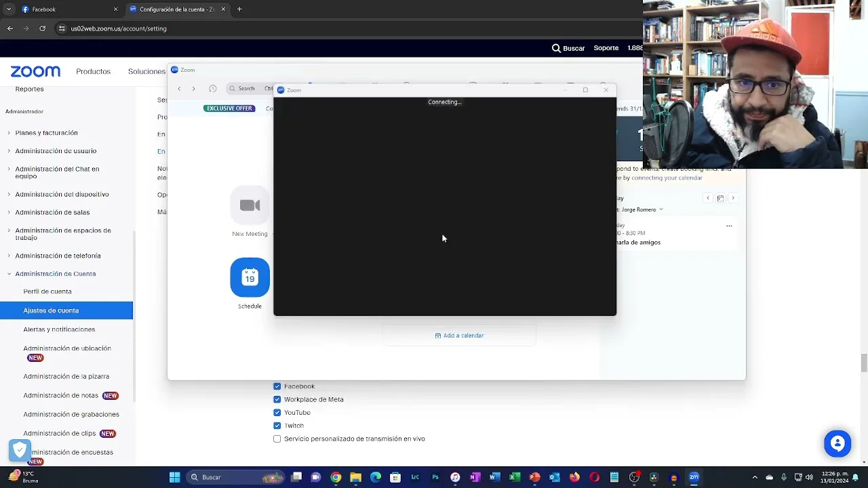Open the calendar today view icon
The width and height of the screenshot is (868, 488).
coord(720,198)
